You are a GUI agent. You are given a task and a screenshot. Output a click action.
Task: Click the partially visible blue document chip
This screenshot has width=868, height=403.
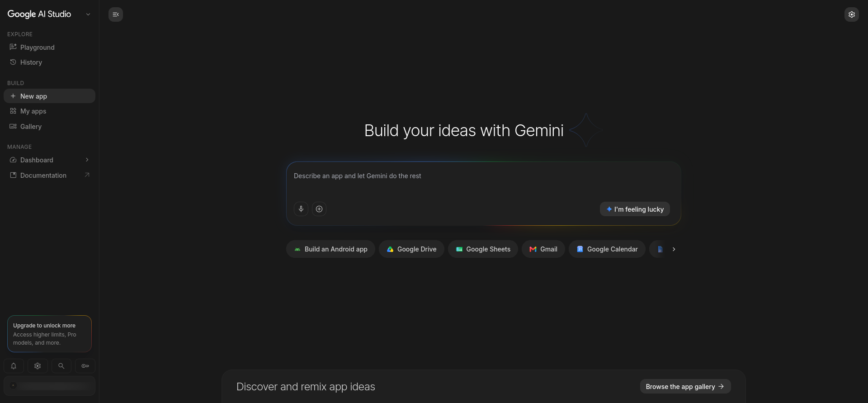click(x=658, y=249)
